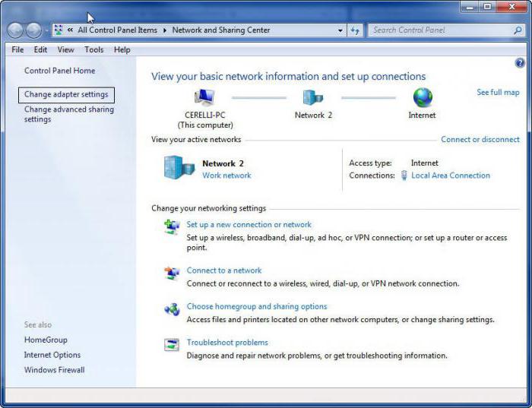Open the View menu
Viewport: 532px width, 408px height.
tap(66, 49)
